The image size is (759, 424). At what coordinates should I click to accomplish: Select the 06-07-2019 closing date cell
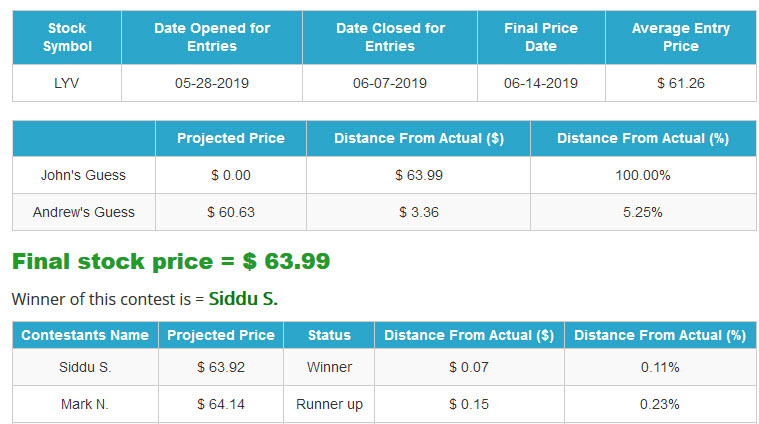click(x=390, y=83)
